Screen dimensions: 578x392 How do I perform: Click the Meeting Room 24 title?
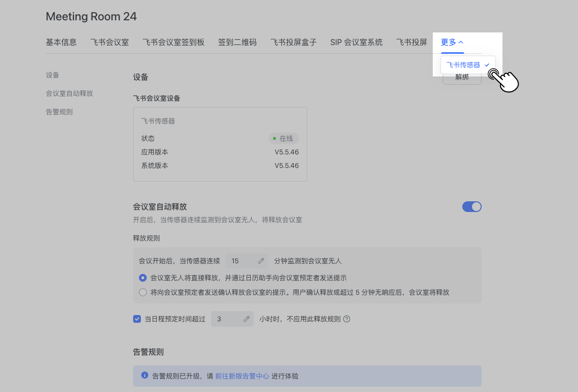pyautogui.click(x=91, y=16)
